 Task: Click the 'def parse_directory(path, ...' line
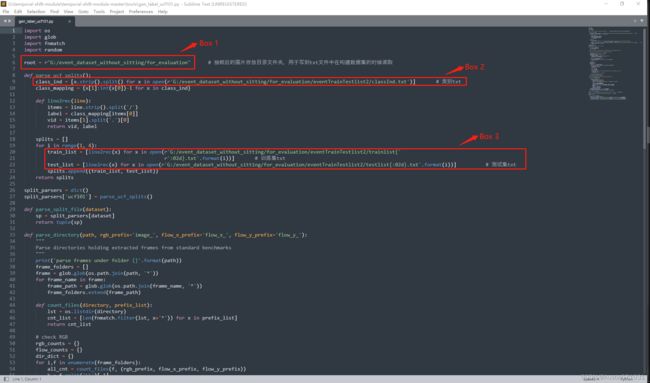[x=165, y=235]
